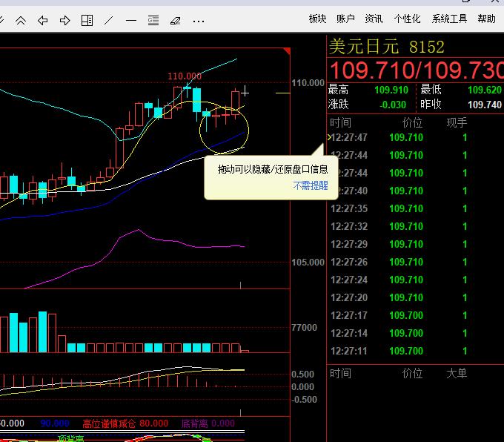504x442 pixels.
Task: Click the 不需提醒 link in tooltip
Action: (310, 186)
